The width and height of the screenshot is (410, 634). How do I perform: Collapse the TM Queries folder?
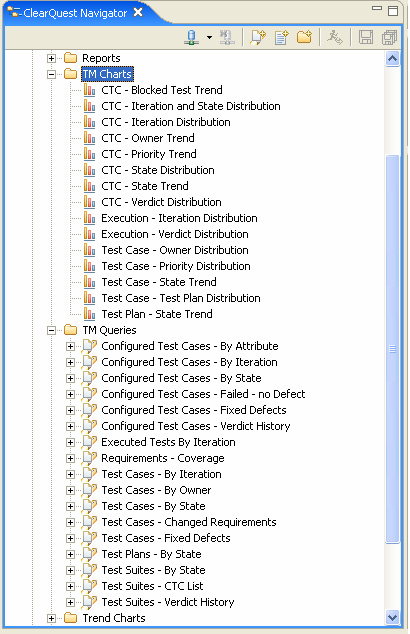tap(51, 330)
